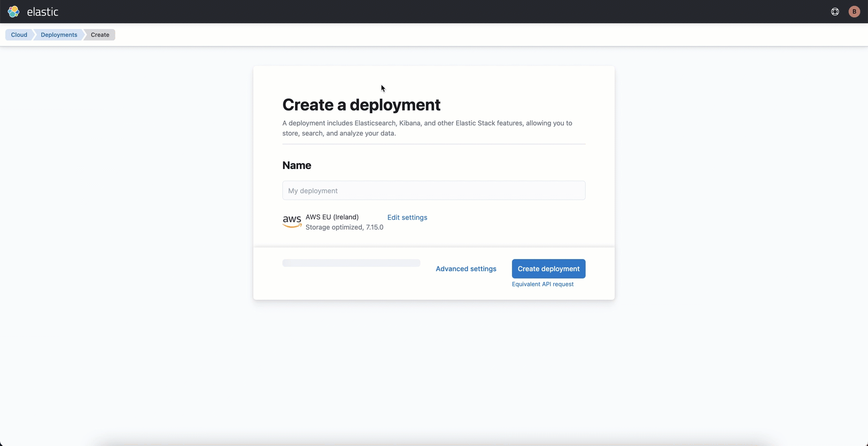Screen dimensions: 868x446
Task: Select the Create breadcrumb
Action: click(100, 35)
